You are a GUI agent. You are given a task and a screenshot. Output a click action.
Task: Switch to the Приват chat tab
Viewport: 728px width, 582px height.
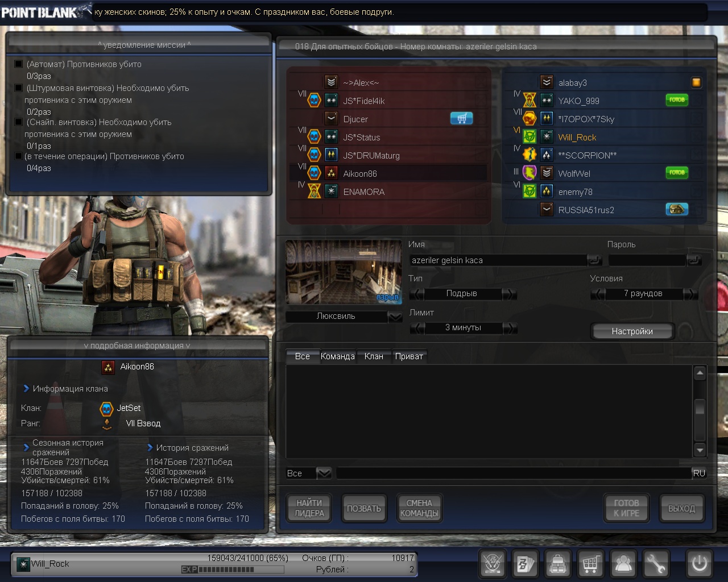coord(409,356)
